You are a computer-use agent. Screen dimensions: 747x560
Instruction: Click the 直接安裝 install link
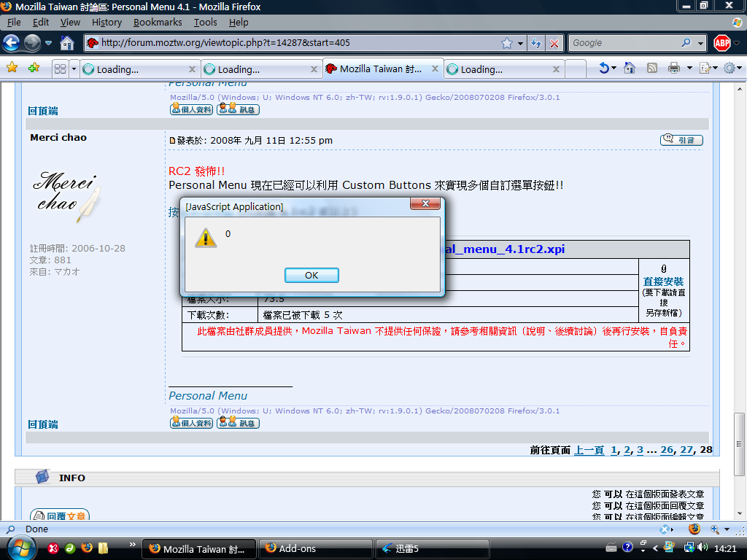click(663, 281)
